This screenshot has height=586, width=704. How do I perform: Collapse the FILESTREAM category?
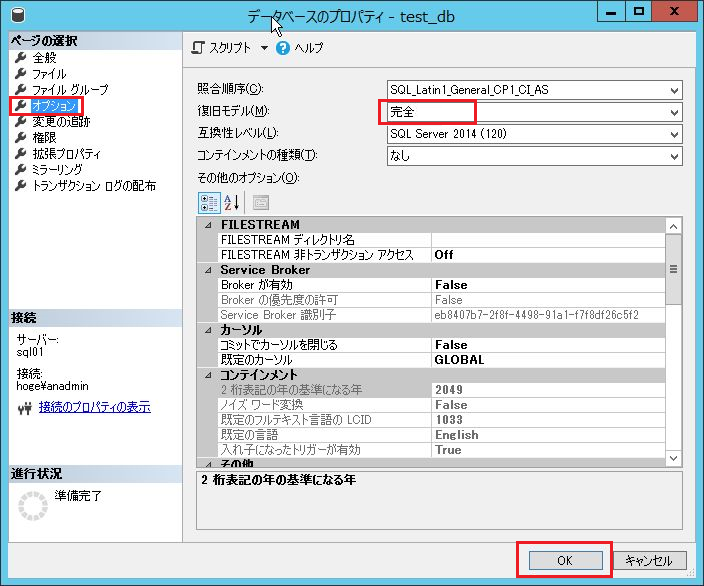point(208,225)
